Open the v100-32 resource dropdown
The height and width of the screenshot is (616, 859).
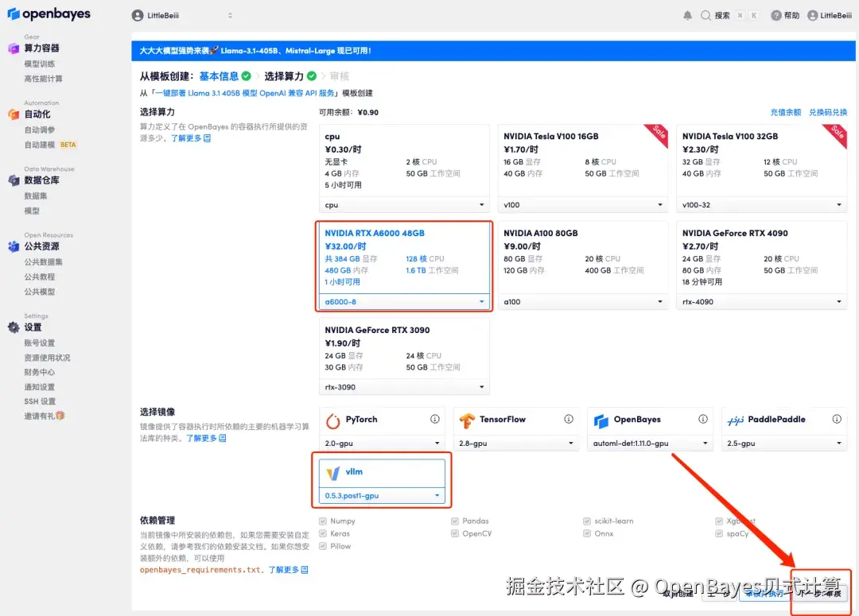(762, 205)
